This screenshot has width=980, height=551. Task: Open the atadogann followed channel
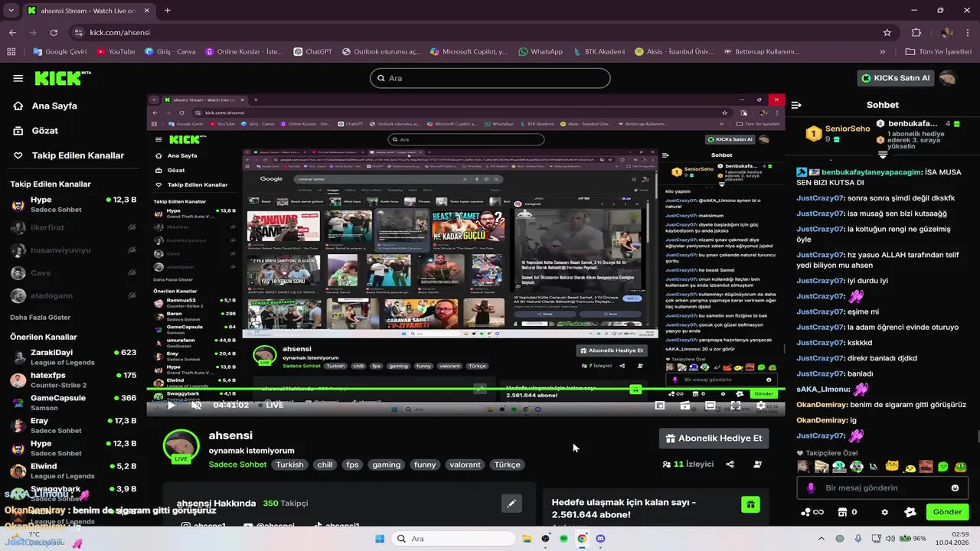[x=73, y=295]
